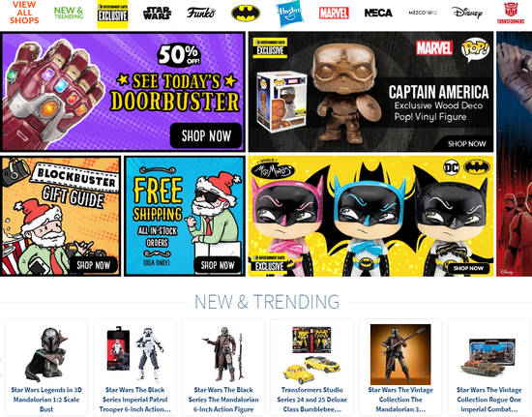Screen dimensions: 532x417
Task: Go to the Transformers shop logo
Action: click(x=511, y=13)
